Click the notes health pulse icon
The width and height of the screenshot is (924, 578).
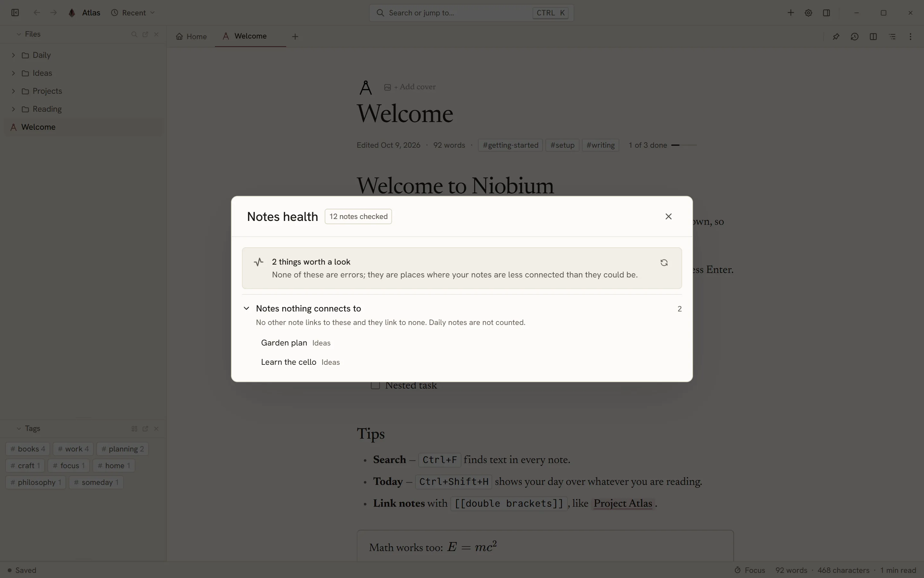tap(259, 262)
